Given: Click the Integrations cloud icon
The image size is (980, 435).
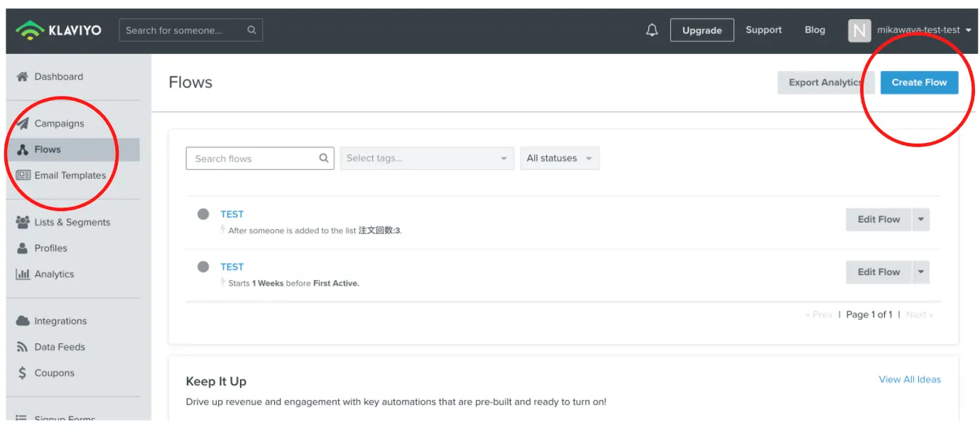Looking at the screenshot, I should point(23,321).
